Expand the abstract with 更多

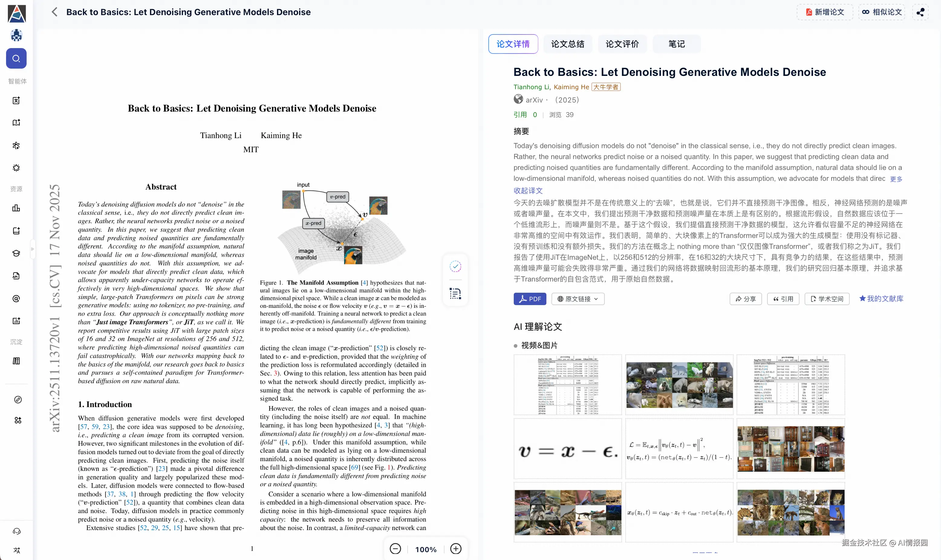pyautogui.click(x=896, y=179)
